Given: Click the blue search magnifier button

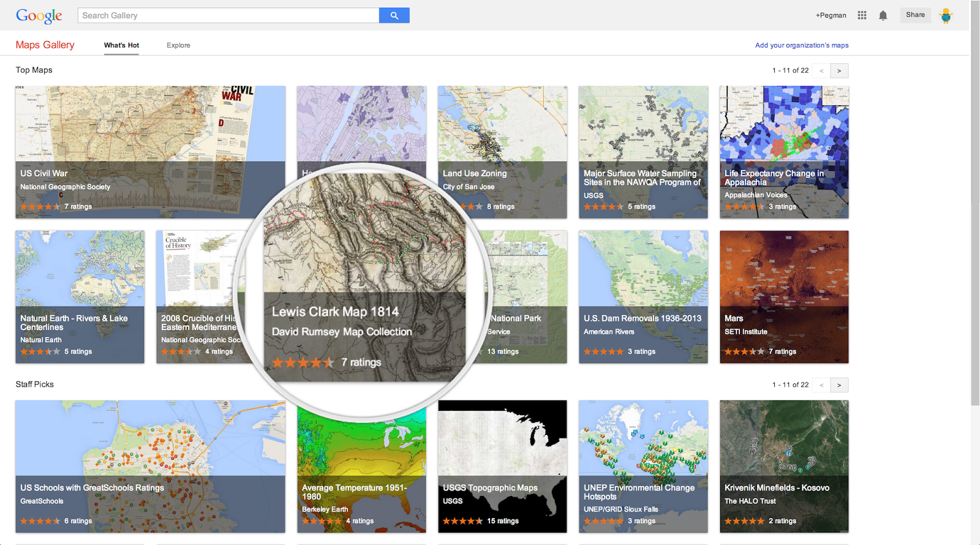Looking at the screenshot, I should tap(394, 15).
